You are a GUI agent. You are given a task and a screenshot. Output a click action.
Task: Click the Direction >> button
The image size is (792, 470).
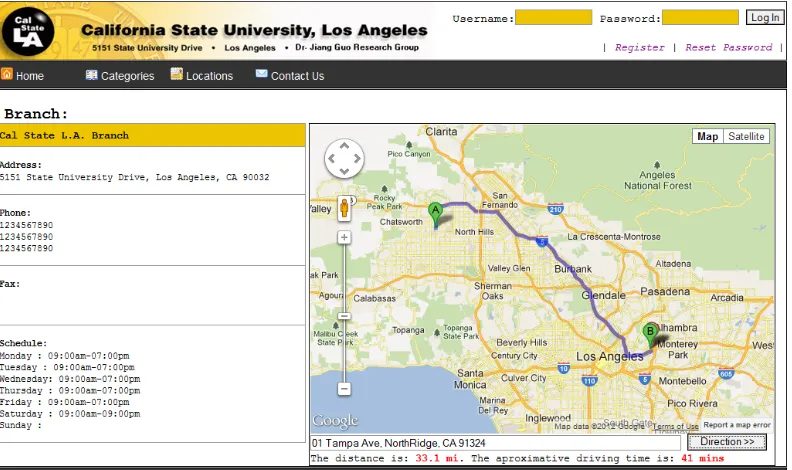coord(727,442)
